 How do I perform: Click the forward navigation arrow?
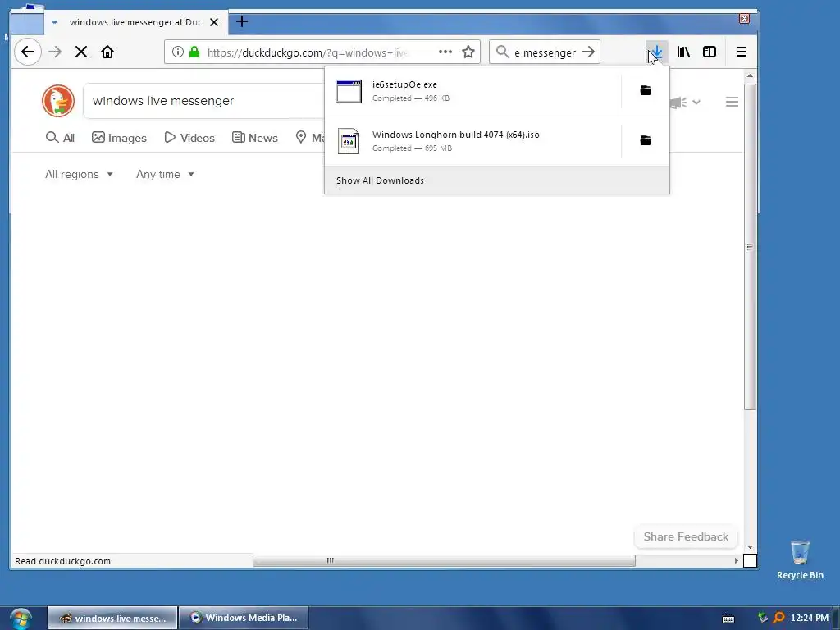point(55,52)
